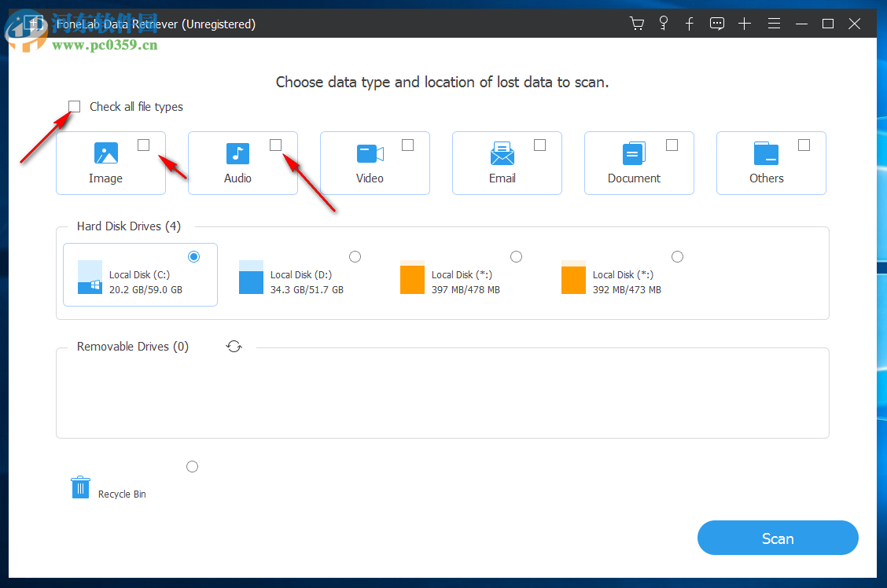Open the hamburger menu in titlebar
The width and height of the screenshot is (887, 588).
coord(774,23)
